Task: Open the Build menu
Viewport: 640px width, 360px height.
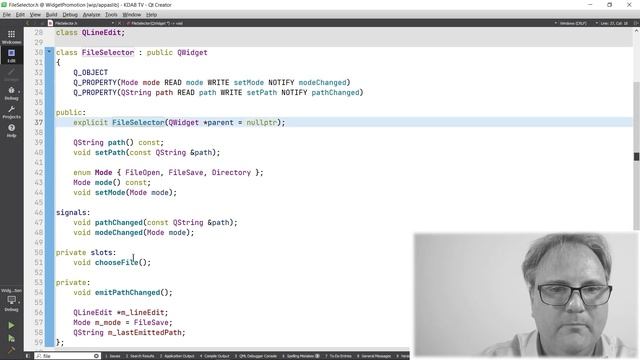Action: [x=51, y=14]
